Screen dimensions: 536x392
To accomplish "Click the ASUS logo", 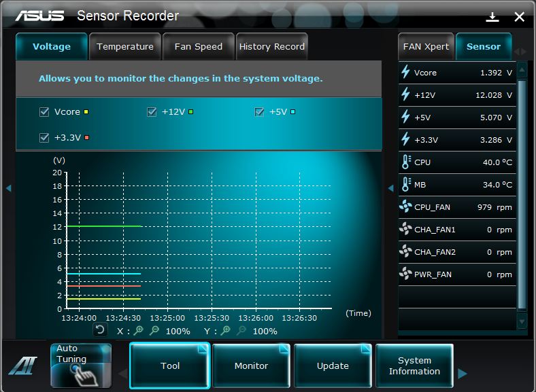I will click(39, 16).
